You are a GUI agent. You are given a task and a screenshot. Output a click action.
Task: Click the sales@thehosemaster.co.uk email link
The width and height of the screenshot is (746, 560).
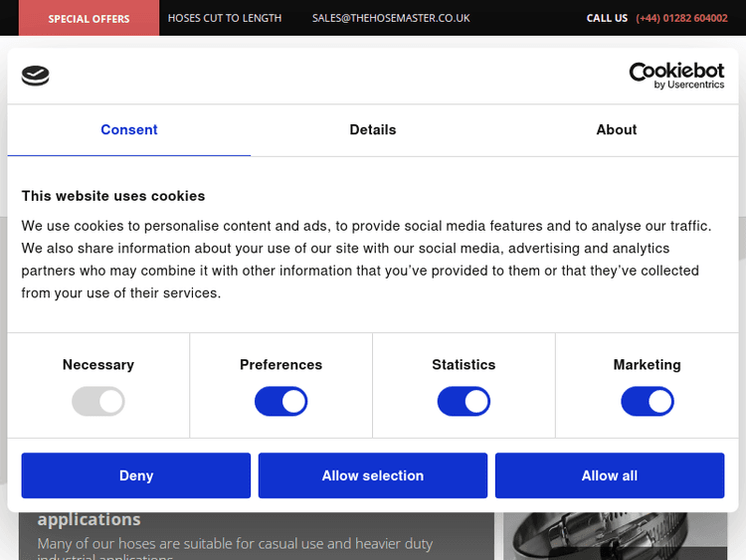point(391,18)
